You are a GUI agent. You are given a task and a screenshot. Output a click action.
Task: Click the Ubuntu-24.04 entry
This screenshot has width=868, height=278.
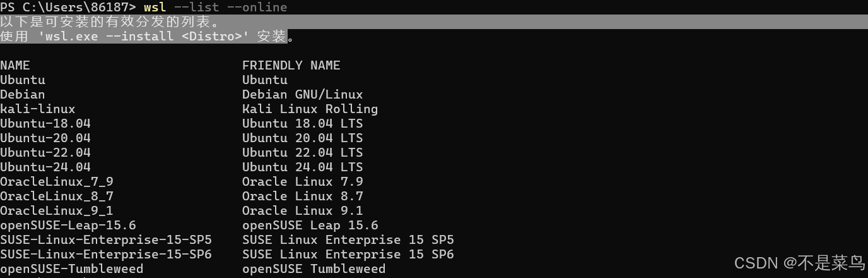45,167
